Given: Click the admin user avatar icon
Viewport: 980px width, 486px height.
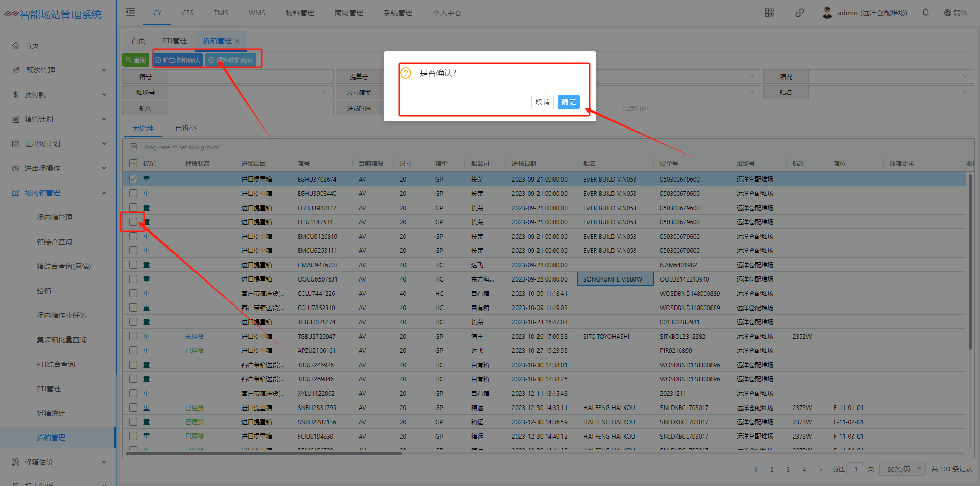Looking at the screenshot, I should 827,13.
